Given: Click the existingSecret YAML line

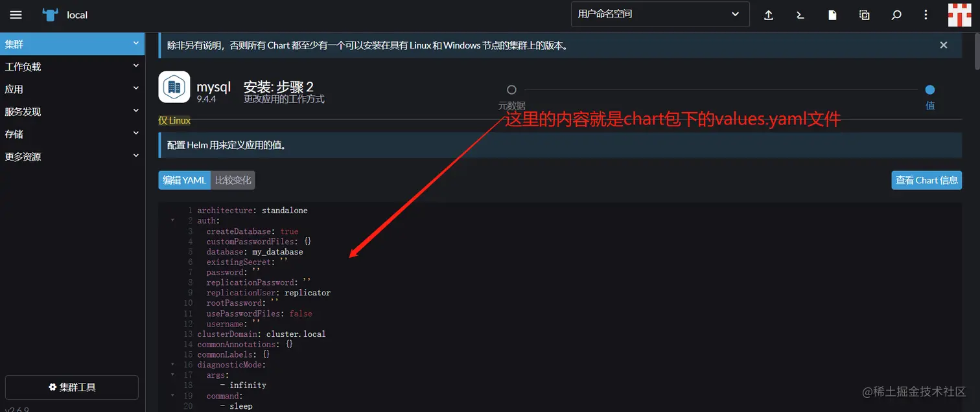Looking at the screenshot, I should [248, 262].
